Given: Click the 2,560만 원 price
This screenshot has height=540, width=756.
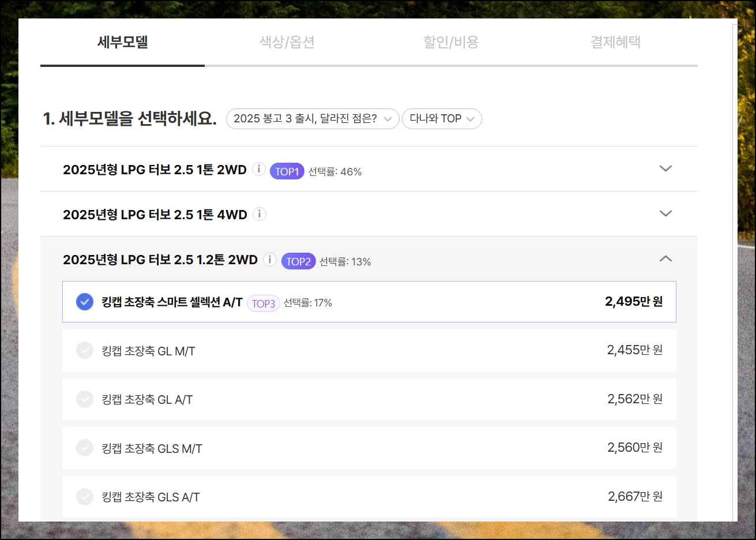Looking at the screenshot, I should pos(635,448).
